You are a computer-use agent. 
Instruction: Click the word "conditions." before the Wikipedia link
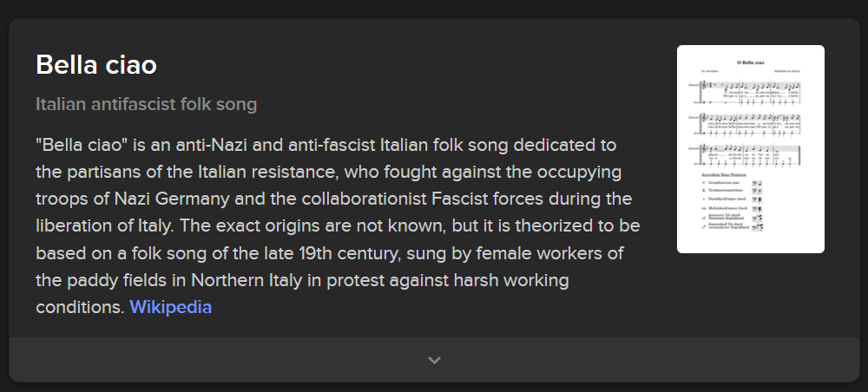pyautogui.click(x=80, y=307)
